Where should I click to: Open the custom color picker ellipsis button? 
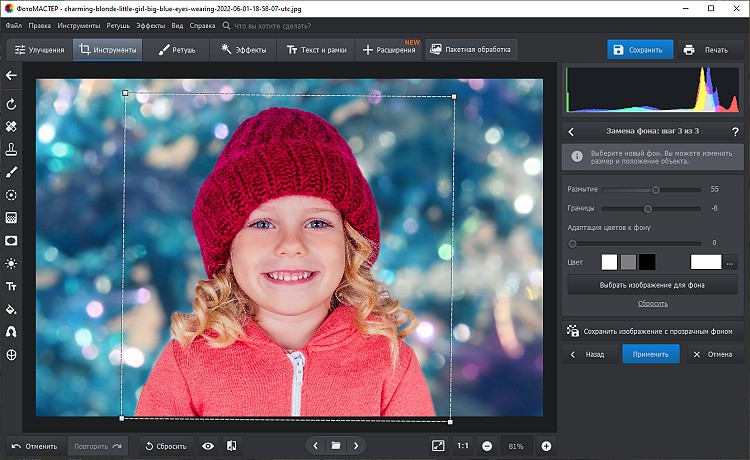click(731, 262)
